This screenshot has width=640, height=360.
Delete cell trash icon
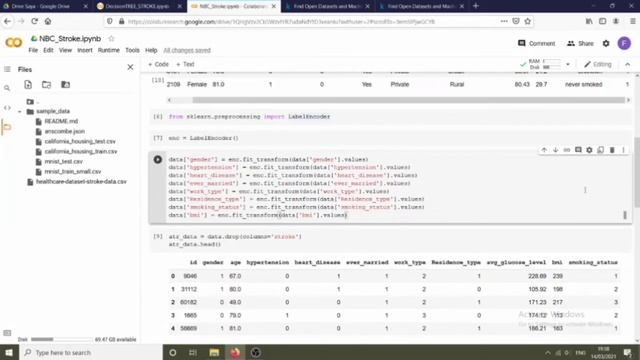click(x=612, y=150)
